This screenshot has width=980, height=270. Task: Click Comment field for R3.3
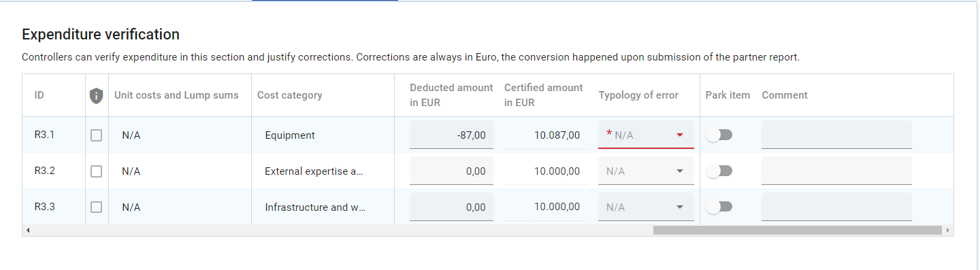836,207
